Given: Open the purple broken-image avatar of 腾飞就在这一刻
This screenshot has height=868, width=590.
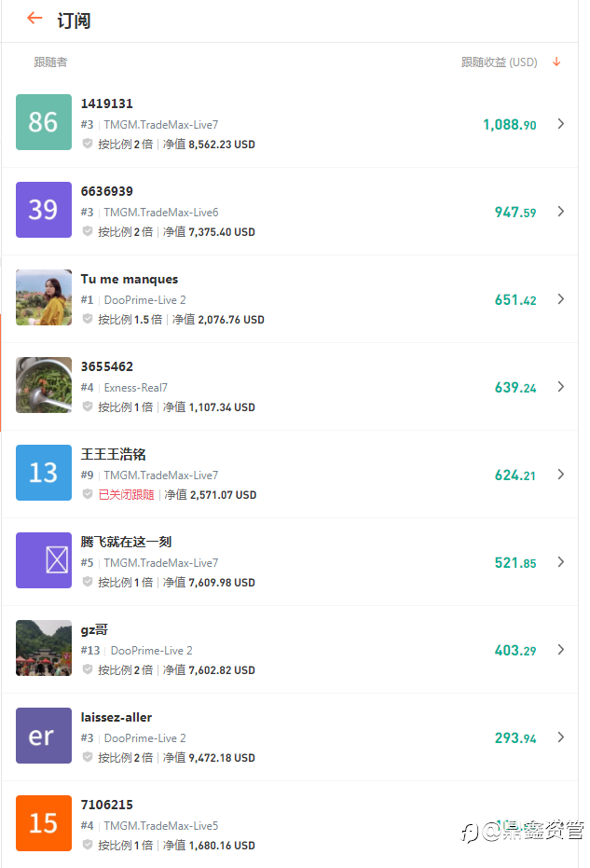Looking at the screenshot, I should tap(44, 560).
